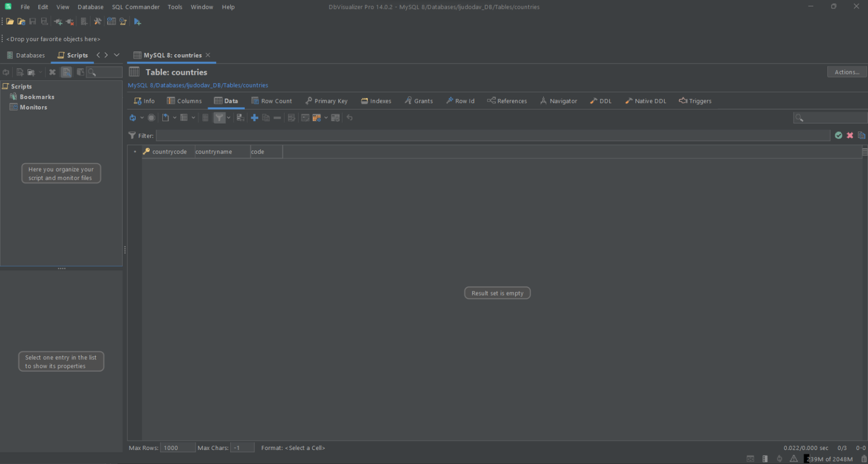
Task: Toggle the countrycode column header sort
Action: tap(169, 151)
